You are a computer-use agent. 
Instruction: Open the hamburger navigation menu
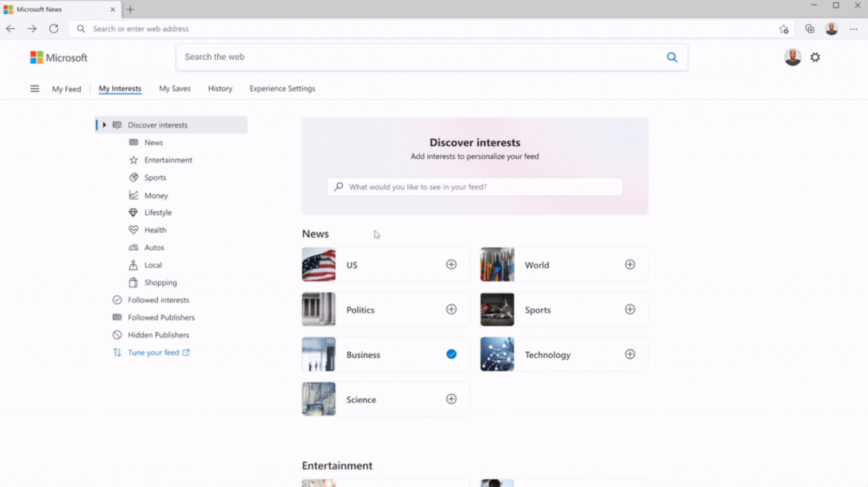tap(34, 88)
